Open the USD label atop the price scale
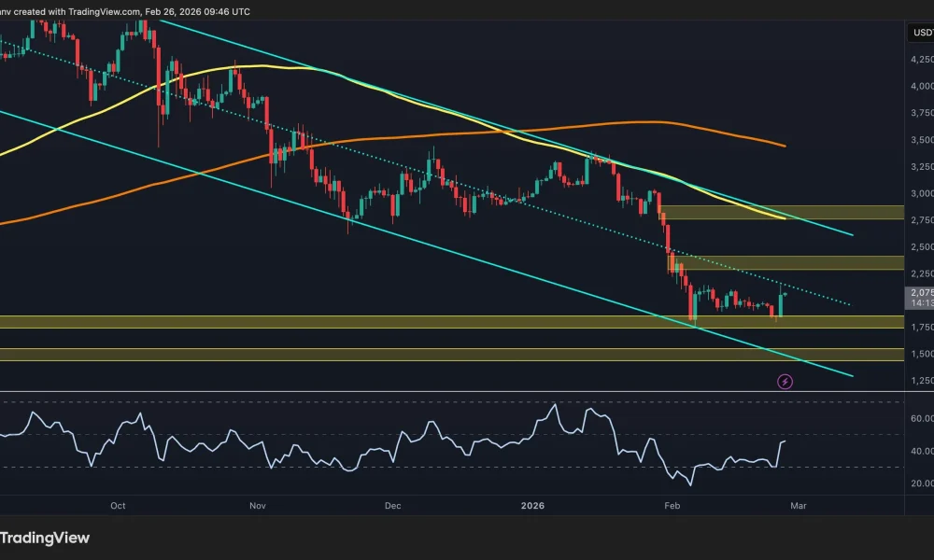 coord(918,31)
